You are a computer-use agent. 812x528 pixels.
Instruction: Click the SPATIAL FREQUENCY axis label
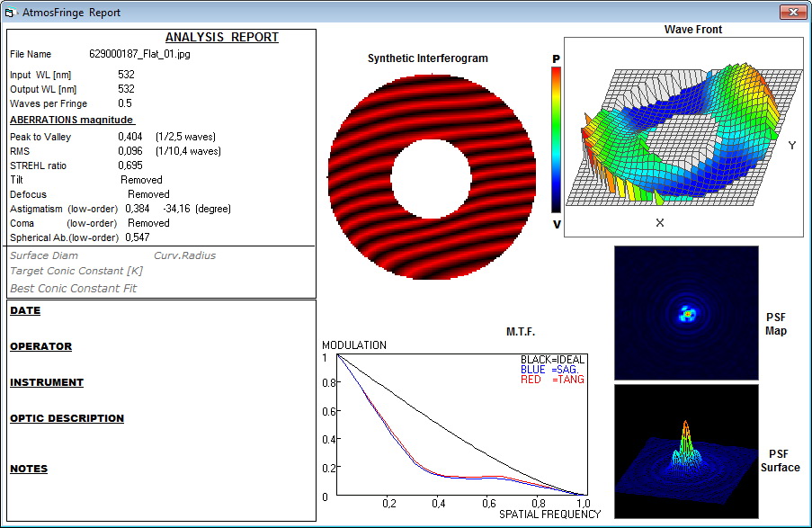click(550, 514)
